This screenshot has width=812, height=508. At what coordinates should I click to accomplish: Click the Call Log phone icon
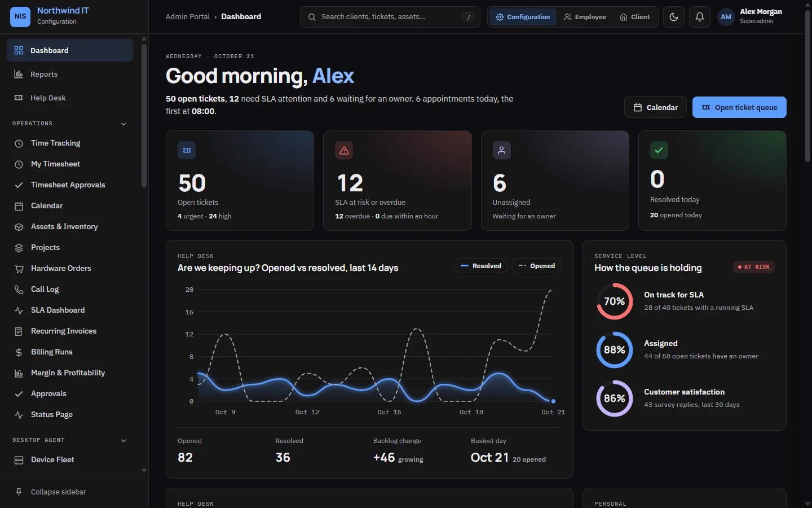pos(19,290)
